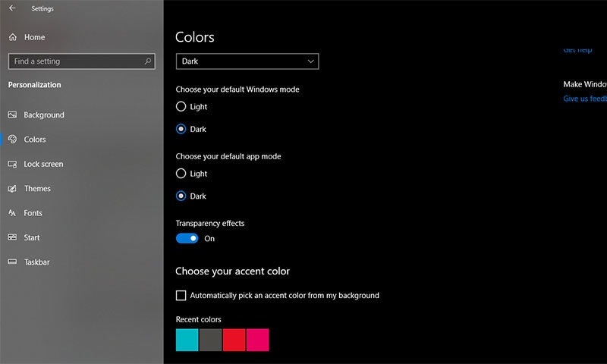Open Themes settings page
The image size is (607, 364).
pos(37,188)
